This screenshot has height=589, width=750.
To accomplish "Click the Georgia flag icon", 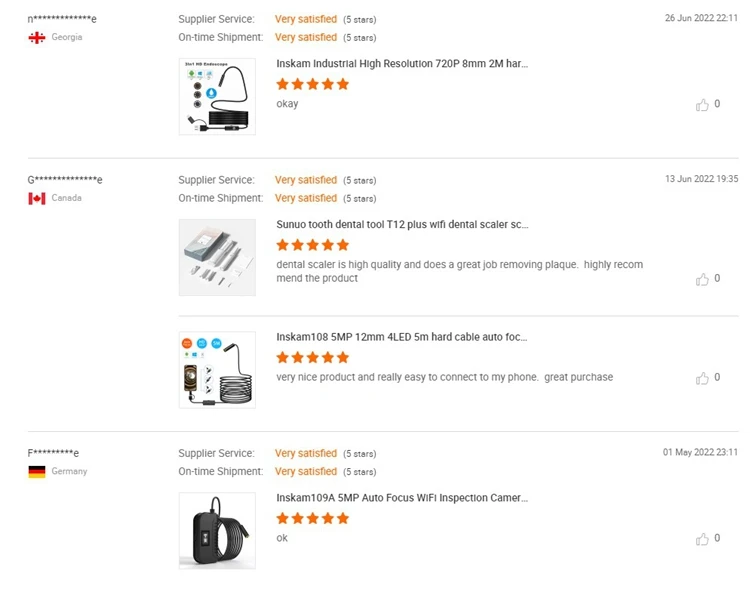I will [x=37, y=38].
